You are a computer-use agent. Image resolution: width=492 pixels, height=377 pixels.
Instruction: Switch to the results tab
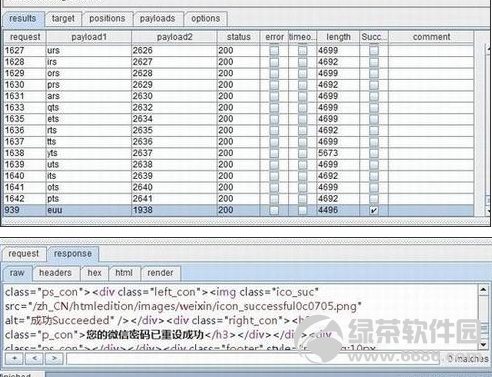[23, 18]
